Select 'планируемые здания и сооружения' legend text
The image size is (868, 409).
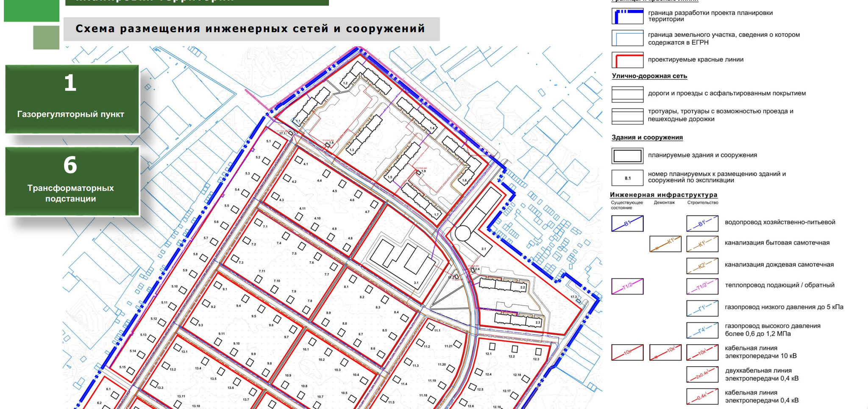tap(702, 155)
